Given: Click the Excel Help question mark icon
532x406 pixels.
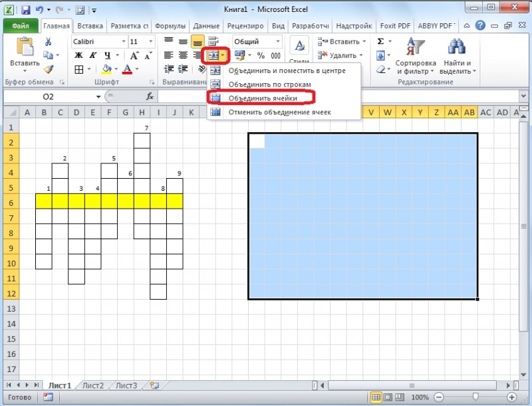Looking at the screenshot, I should [x=480, y=25].
